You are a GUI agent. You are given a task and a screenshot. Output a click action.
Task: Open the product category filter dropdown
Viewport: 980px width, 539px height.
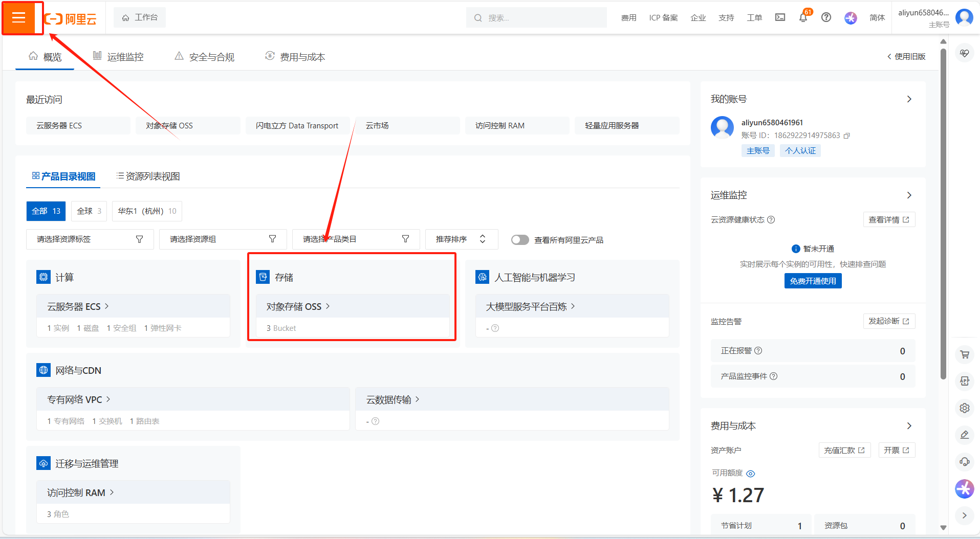pyautogui.click(x=356, y=239)
